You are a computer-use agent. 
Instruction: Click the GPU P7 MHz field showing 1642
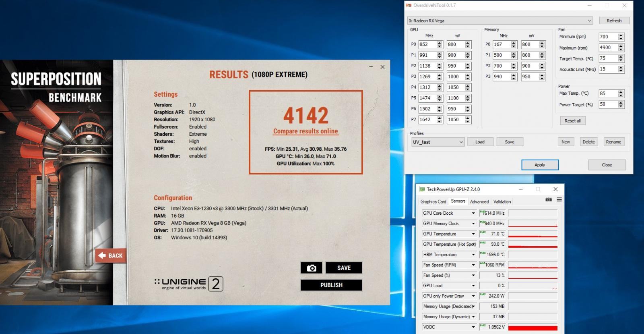tap(427, 120)
